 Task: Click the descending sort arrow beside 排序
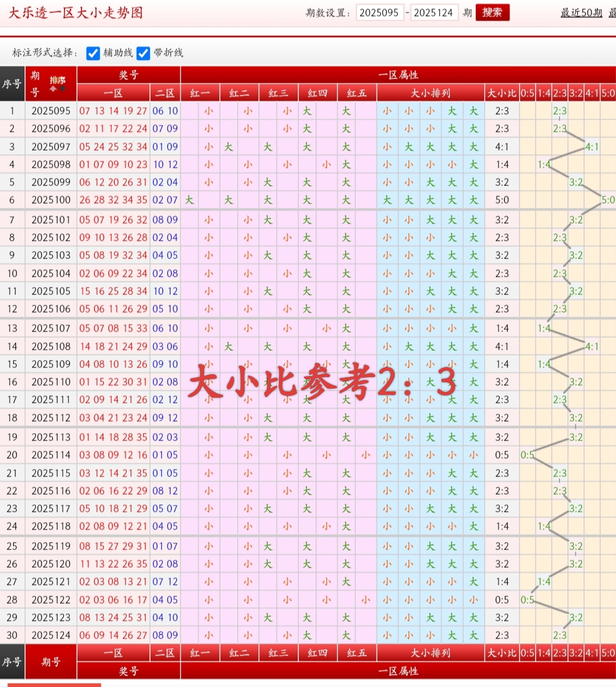62,88
